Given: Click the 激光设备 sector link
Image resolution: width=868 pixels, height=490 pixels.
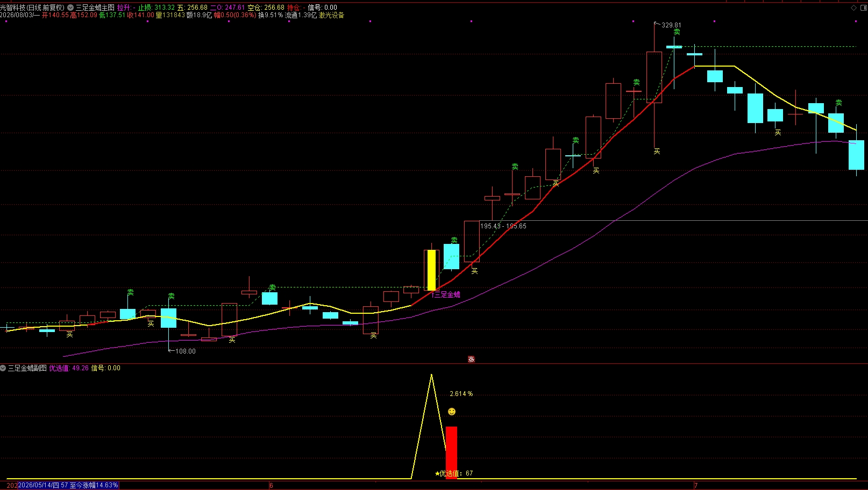Looking at the screenshot, I should pos(331,15).
